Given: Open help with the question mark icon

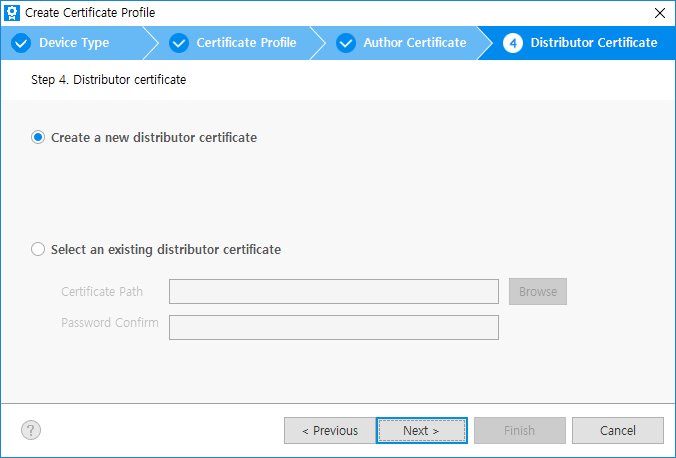Looking at the screenshot, I should (x=31, y=430).
